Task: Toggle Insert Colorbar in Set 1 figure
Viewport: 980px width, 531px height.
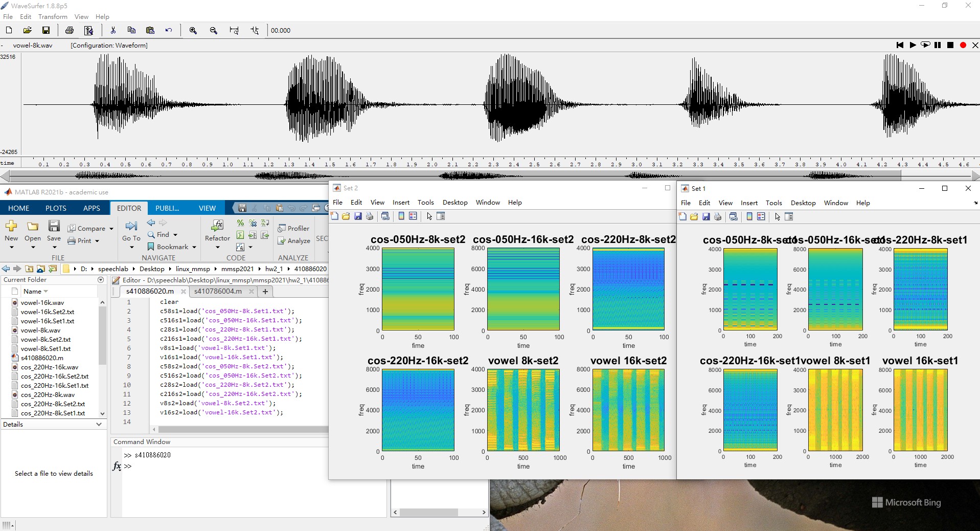Action: [x=749, y=216]
